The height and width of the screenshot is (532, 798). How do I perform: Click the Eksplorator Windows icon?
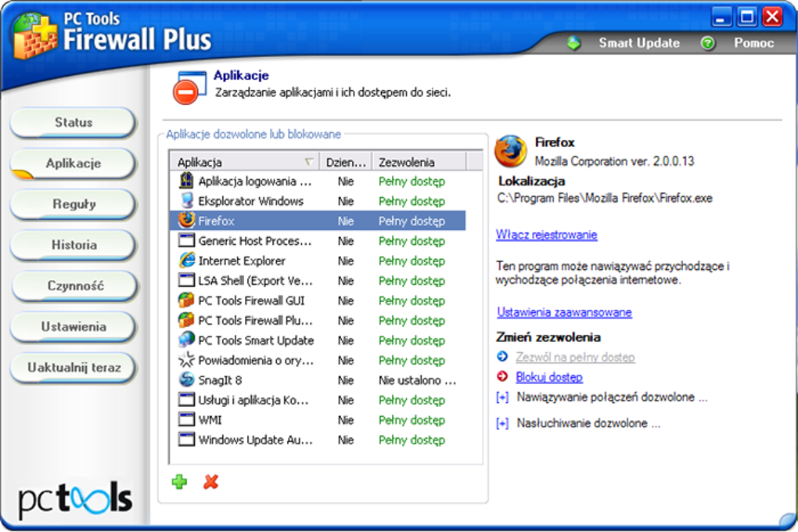(x=187, y=200)
